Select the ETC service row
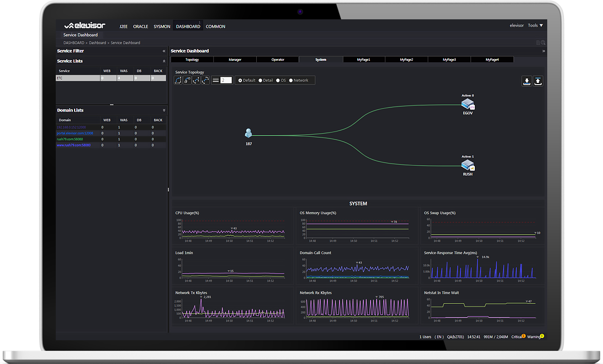Screen dimensions: 603x364 click(x=111, y=78)
